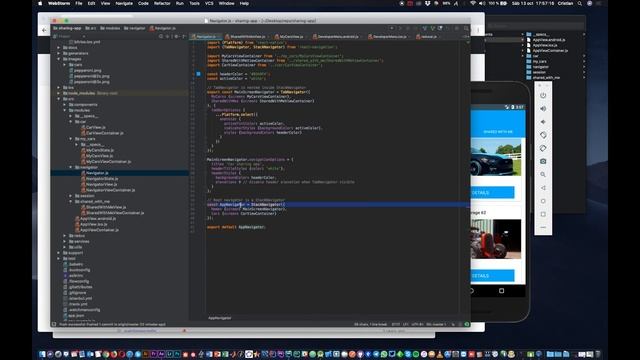Open emulator extended controls ellipsis

(x=543, y=227)
